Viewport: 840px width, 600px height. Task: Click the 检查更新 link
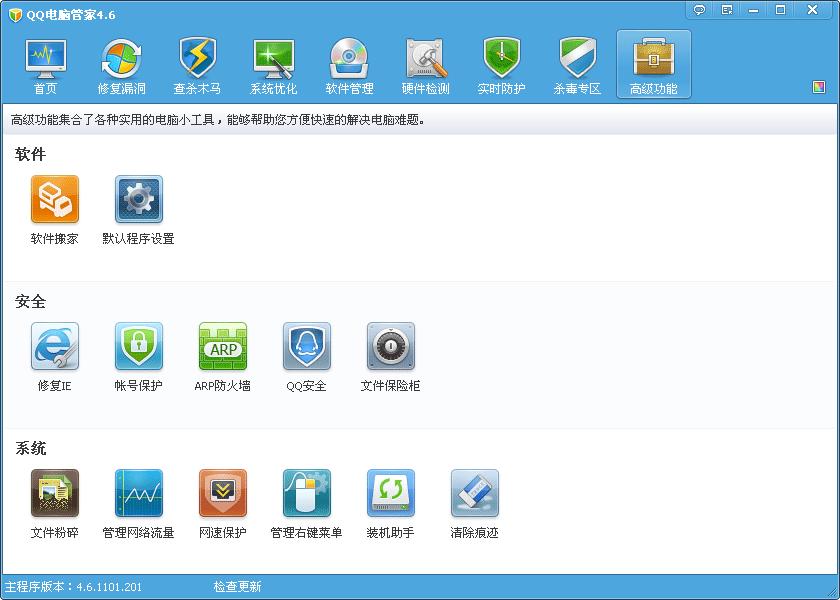pyautogui.click(x=237, y=587)
